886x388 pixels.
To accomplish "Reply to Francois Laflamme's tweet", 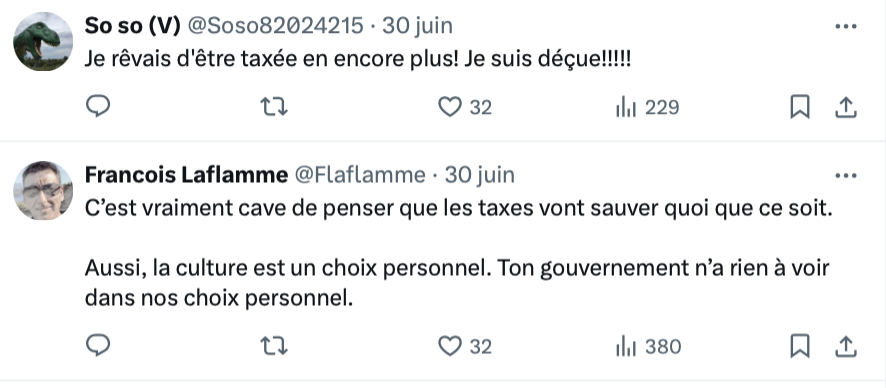I will [x=98, y=346].
